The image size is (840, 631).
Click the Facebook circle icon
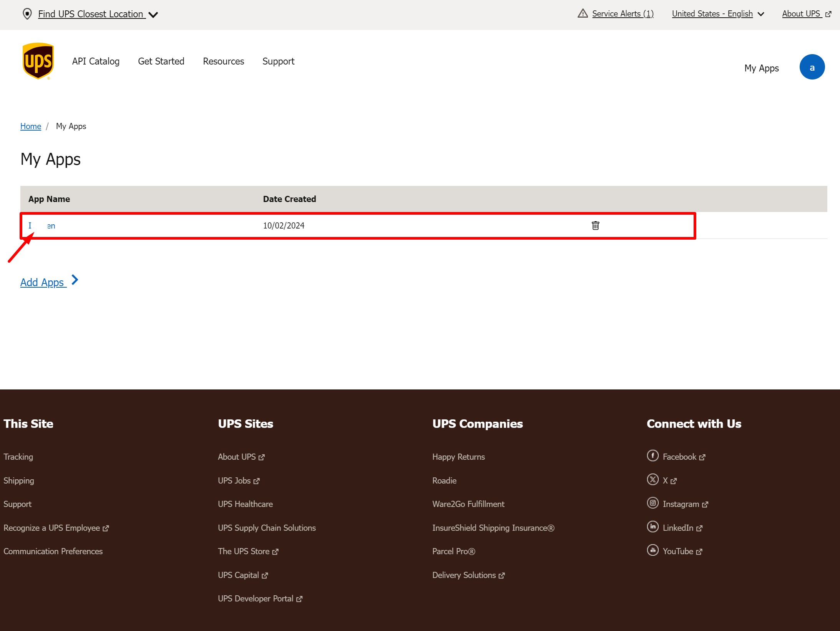[x=652, y=455]
